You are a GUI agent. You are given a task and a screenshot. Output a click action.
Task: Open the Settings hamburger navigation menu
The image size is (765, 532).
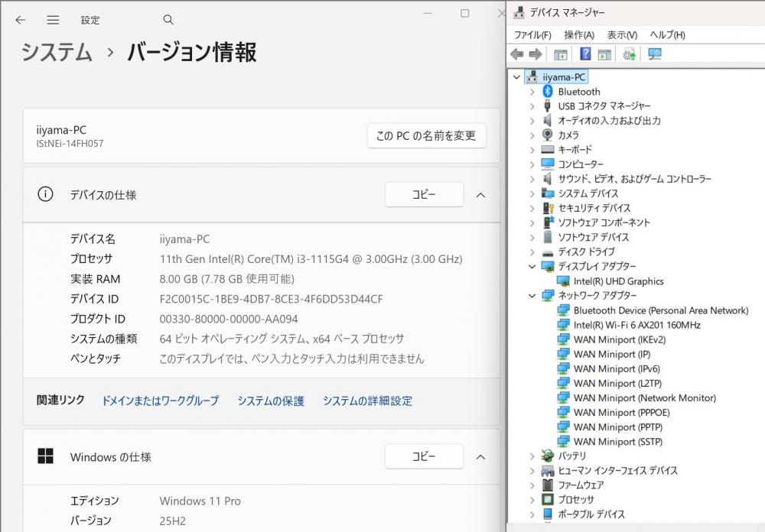53,20
